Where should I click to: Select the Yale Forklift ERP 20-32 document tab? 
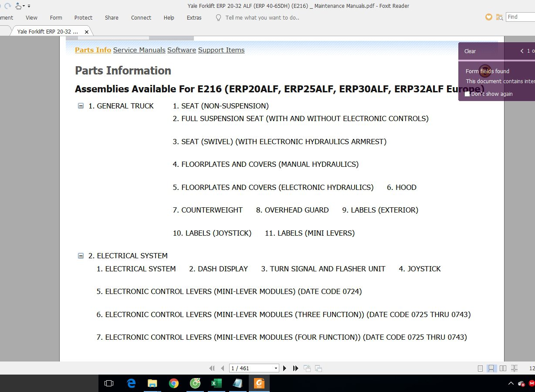[48, 32]
